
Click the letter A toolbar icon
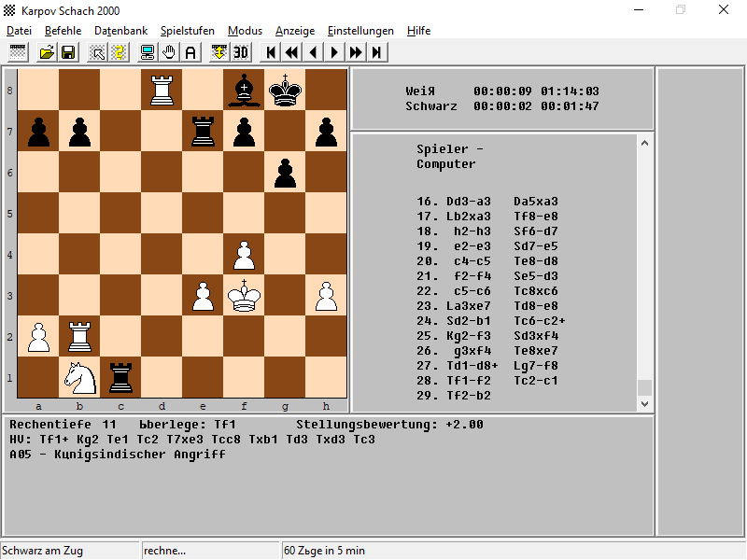190,52
